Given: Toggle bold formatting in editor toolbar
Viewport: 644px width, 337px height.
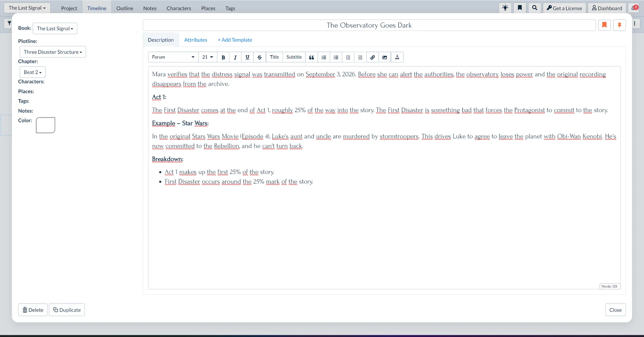Looking at the screenshot, I should click(223, 57).
